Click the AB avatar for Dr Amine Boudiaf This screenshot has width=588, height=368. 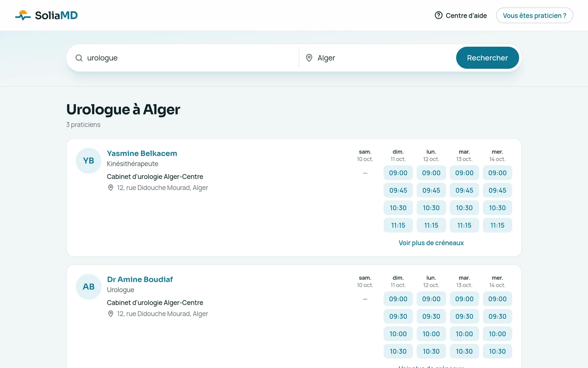(89, 287)
